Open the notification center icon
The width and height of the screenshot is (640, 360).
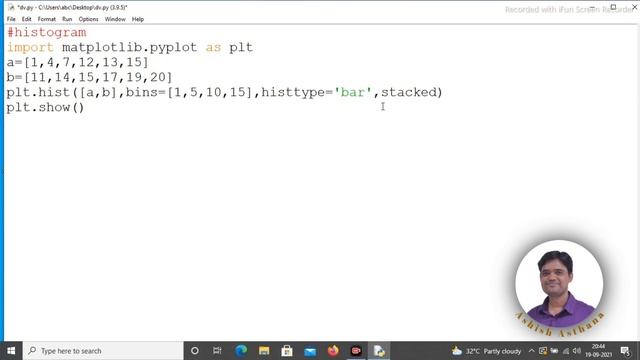click(x=625, y=351)
